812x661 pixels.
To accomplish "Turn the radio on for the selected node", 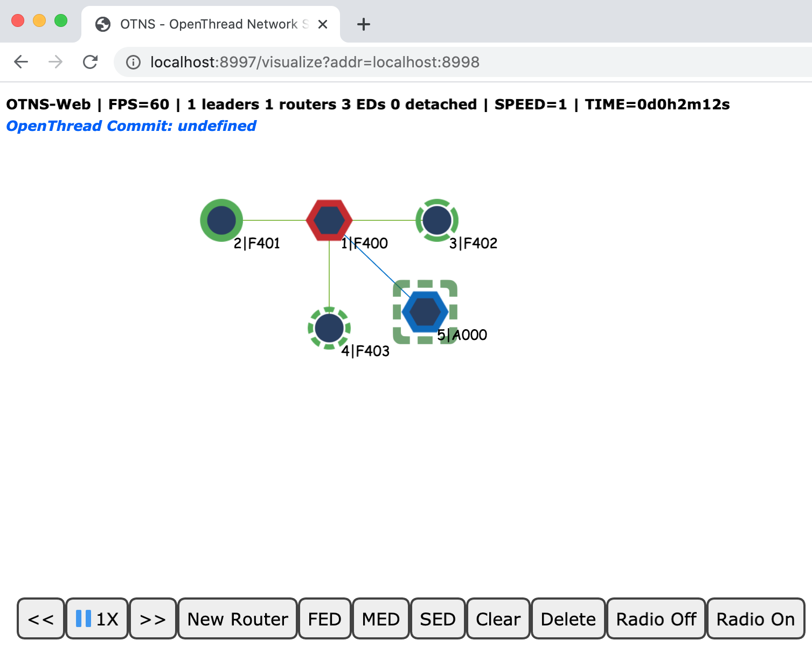I will tap(755, 618).
